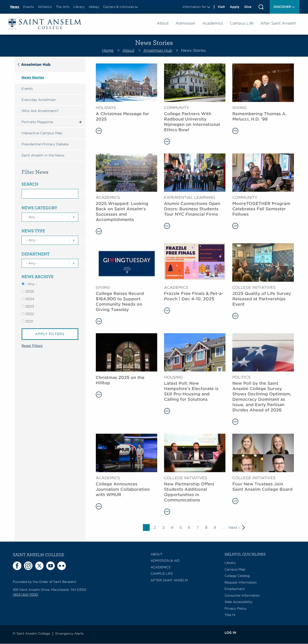Select the 2023 archive radio button
Viewport: 308px width, 644px height.
[x=23, y=306]
